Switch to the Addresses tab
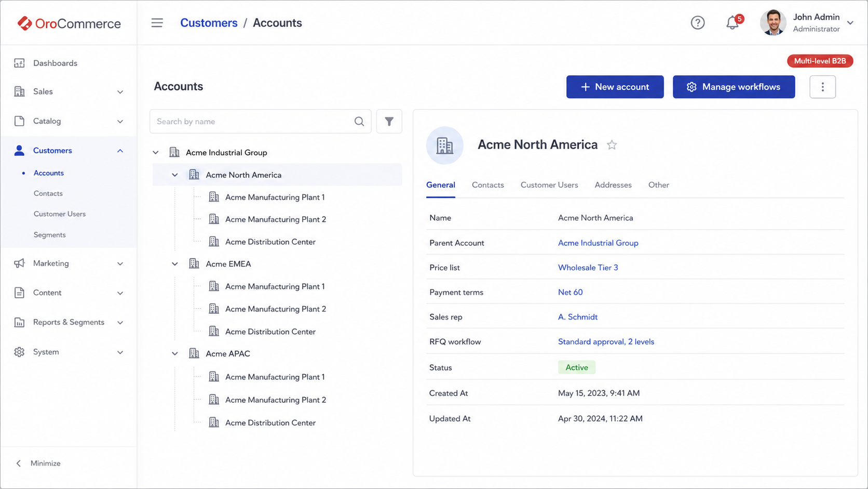This screenshot has width=868, height=489. [x=613, y=185]
